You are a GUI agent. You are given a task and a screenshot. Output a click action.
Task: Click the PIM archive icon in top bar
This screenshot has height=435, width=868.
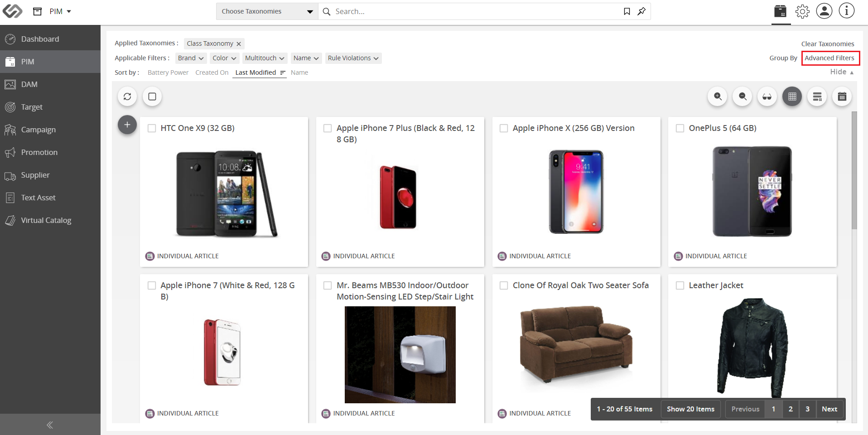pyautogui.click(x=38, y=11)
